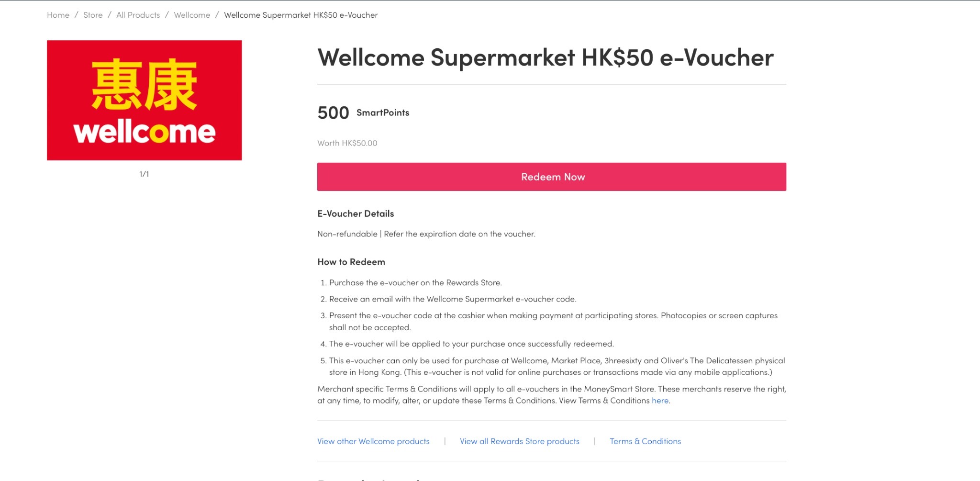Click the non-refundable expiration note
Viewport: 980px width, 481px height.
click(x=426, y=234)
